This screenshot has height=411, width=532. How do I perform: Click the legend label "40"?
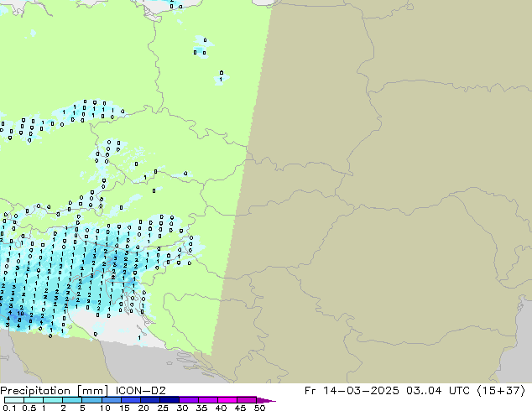click(221, 408)
